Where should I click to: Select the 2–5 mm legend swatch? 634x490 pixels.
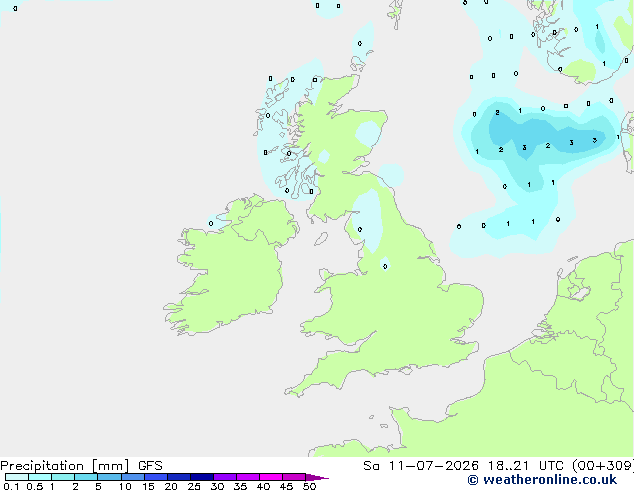[x=86, y=477]
